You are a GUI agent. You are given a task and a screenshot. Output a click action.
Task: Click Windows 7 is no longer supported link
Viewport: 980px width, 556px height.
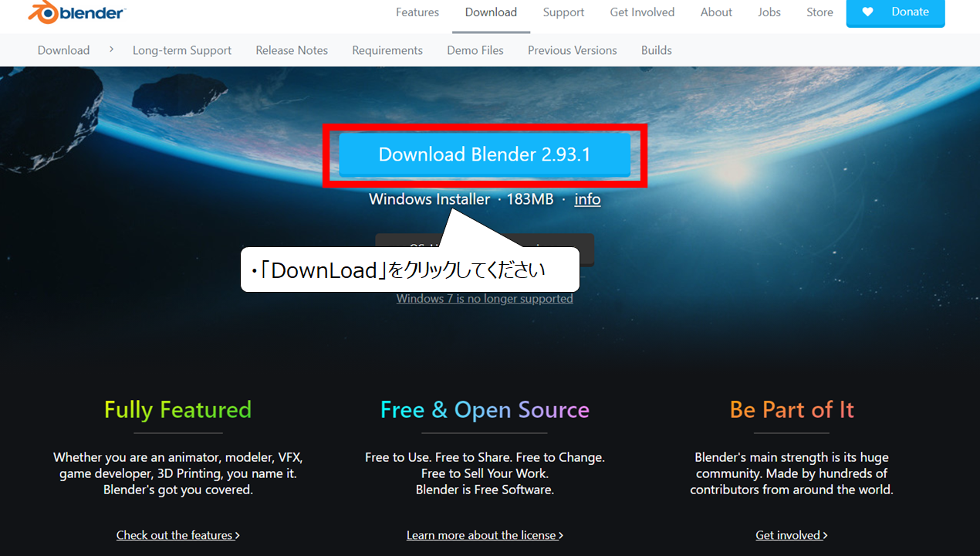coord(485,299)
